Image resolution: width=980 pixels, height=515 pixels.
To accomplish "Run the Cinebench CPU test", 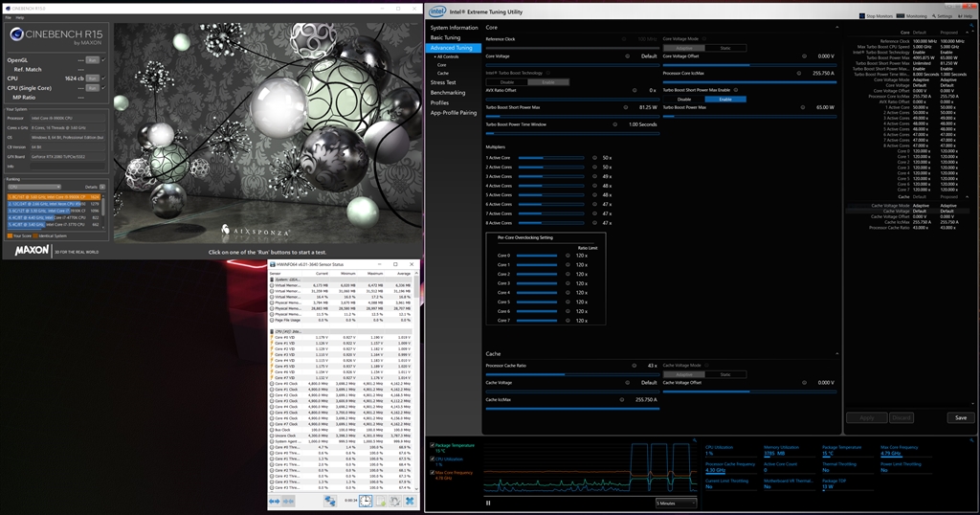I will click(x=92, y=78).
